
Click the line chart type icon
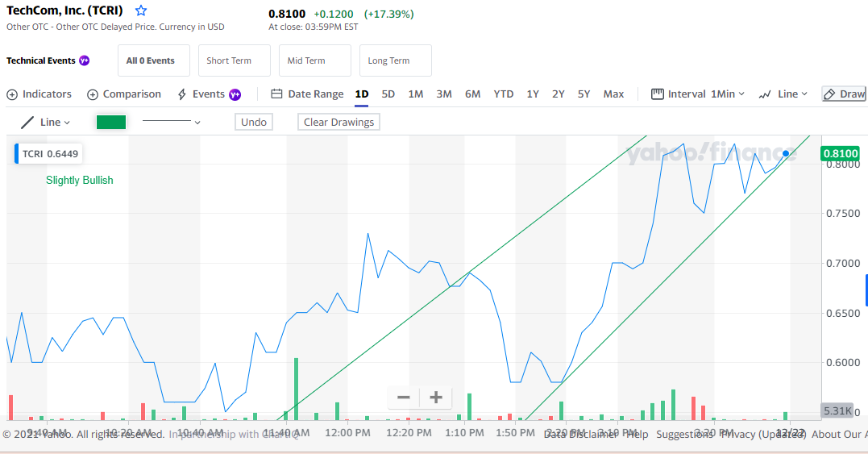point(765,94)
